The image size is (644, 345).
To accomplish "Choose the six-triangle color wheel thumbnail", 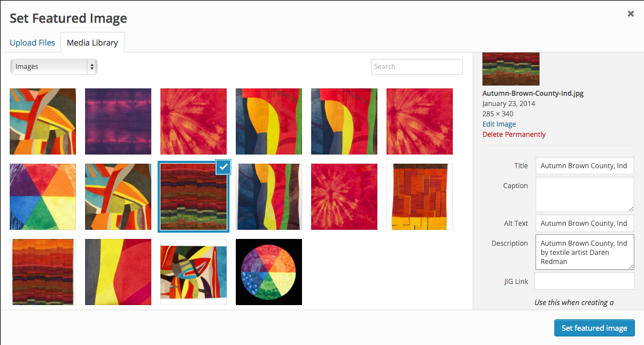I will [43, 197].
